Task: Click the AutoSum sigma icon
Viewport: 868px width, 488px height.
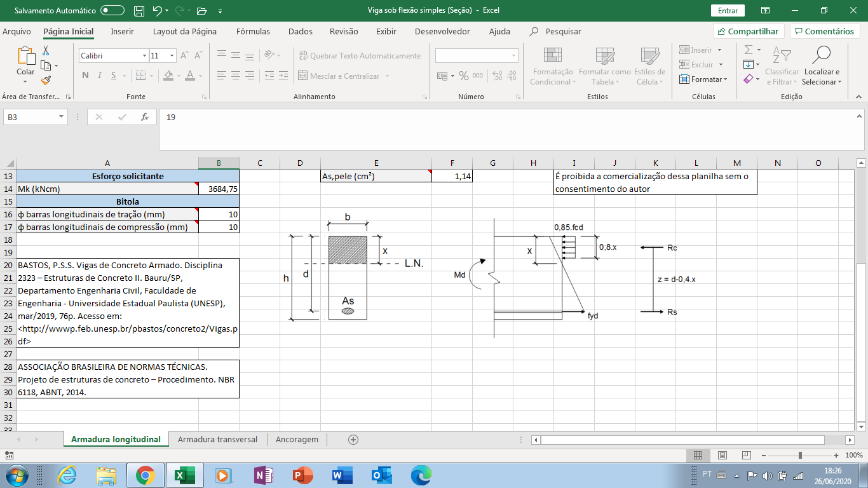Action: pyautogui.click(x=749, y=50)
